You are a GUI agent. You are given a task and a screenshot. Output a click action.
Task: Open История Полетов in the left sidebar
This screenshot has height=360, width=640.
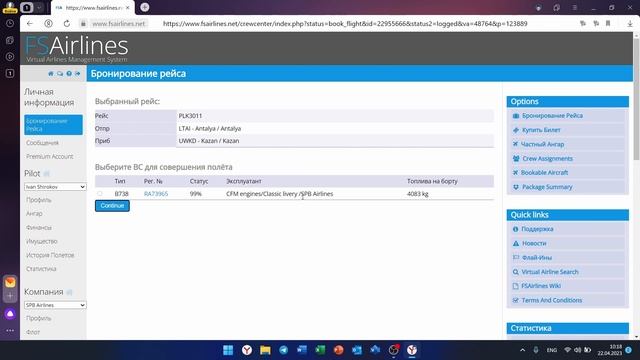click(50, 255)
